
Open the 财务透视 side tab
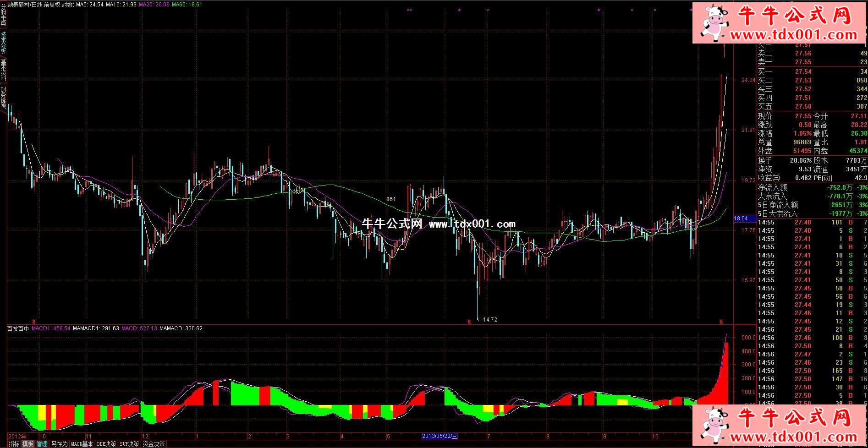tap(3, 97)
